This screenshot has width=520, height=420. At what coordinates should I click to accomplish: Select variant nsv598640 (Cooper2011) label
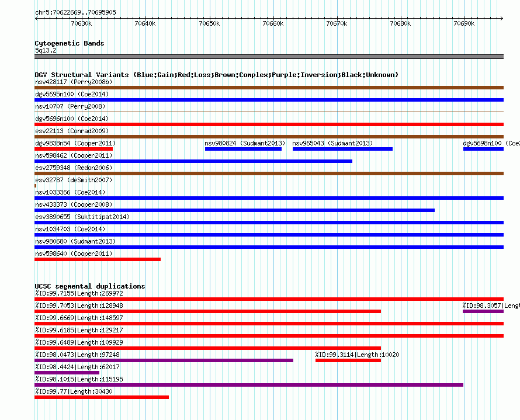pos(74,254)
